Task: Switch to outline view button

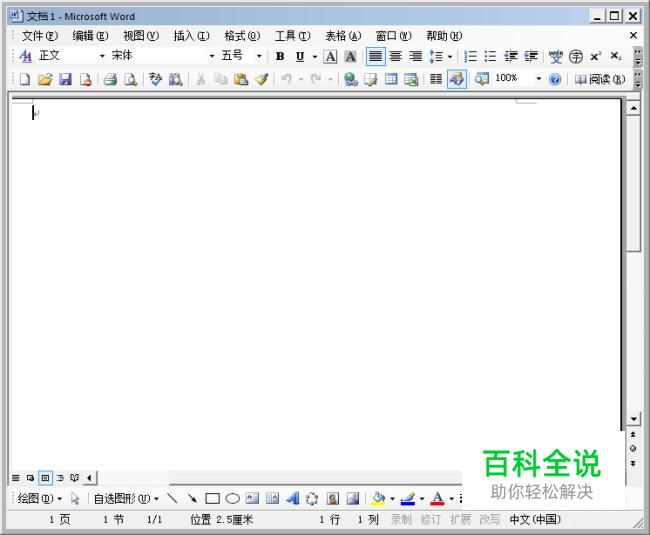Action: pyautogui.click(x=60, y=478)
